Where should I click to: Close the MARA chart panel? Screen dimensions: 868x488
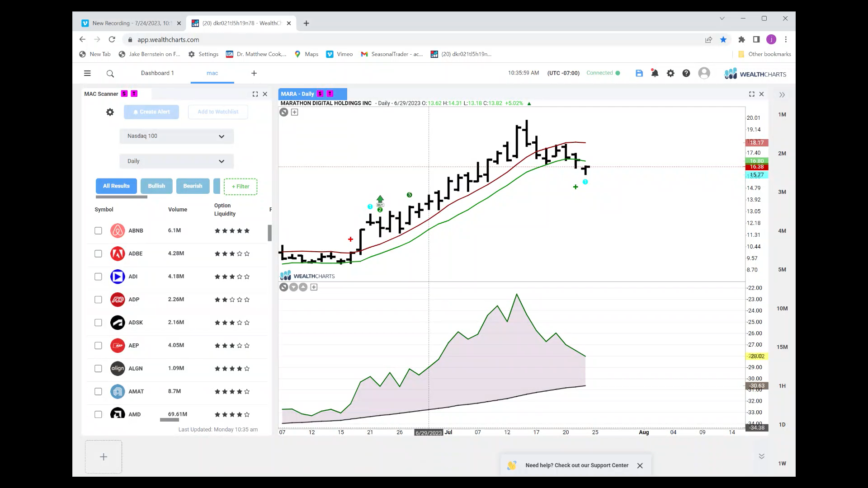[762, 94]
